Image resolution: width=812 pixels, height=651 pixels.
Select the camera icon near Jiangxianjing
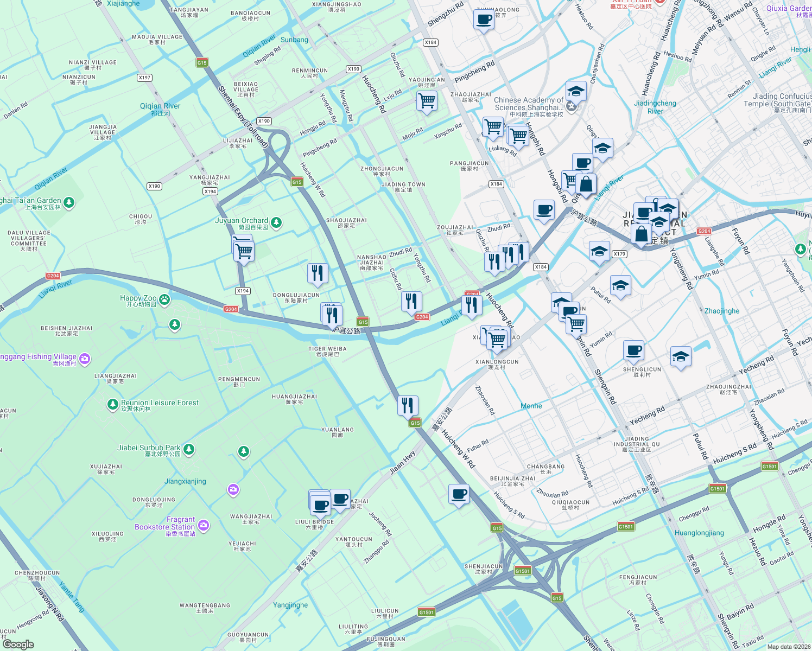click(x=233, y=489)
